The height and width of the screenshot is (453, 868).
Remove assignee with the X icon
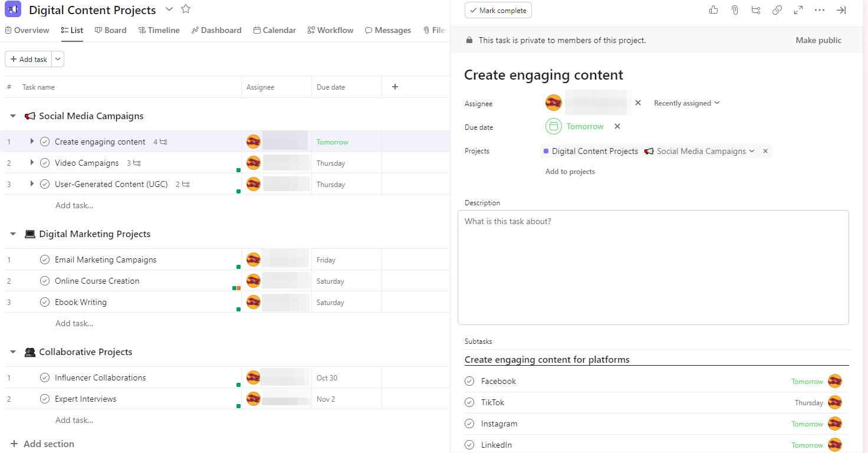[x=637, y=103]
